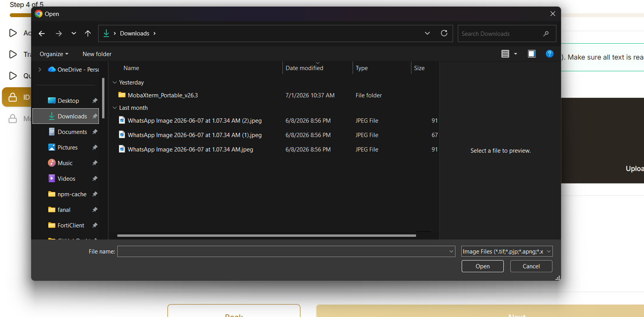Viewport: 644px width, 317px height.
Task: Select OneDrive - Personal in sidebar
Action: click(x=73, y=70)
